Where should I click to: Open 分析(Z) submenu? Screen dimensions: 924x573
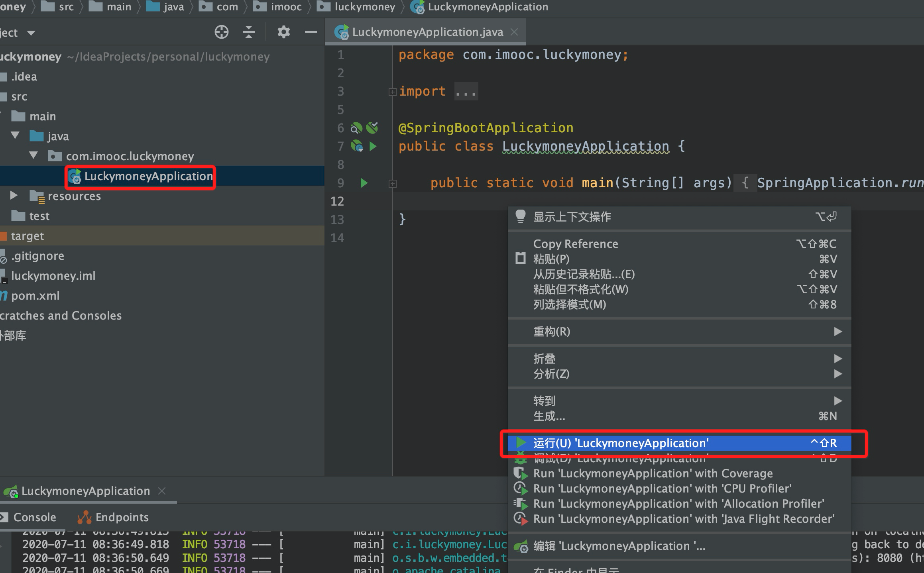click(680, 374)
